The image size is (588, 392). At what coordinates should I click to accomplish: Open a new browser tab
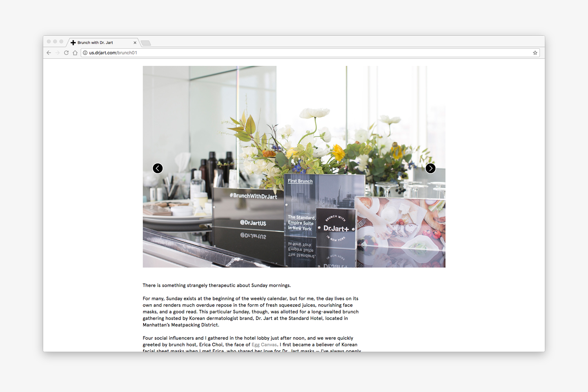click(x=146, y=43)
